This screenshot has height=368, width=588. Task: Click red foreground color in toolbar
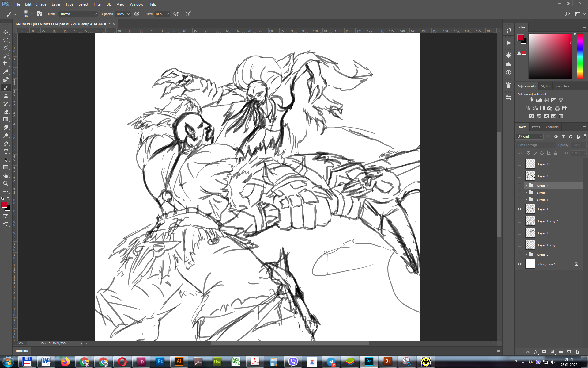pyautogui.click(x=4, y=205)
